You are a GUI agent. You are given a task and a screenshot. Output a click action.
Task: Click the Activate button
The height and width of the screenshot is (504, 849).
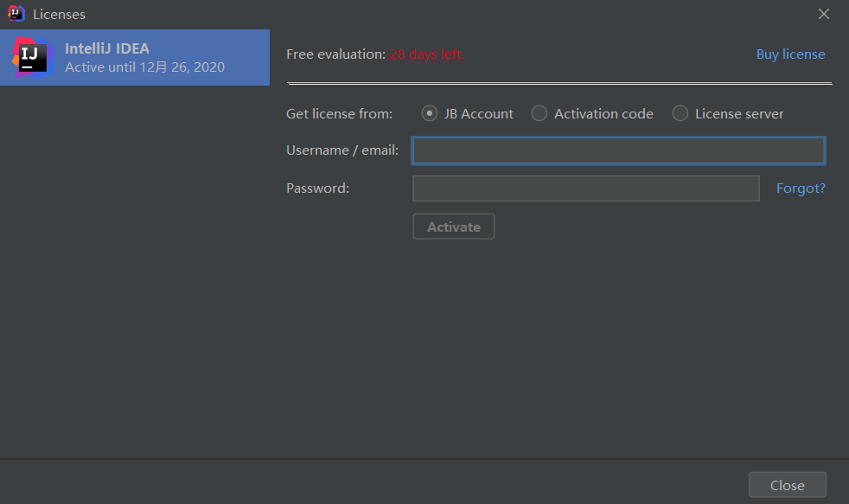point(454,226)
